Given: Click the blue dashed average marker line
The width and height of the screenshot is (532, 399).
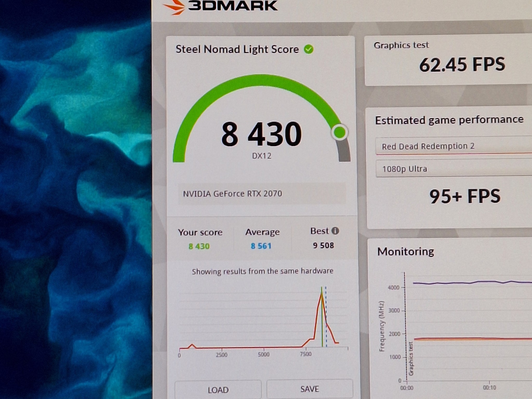Looking at the screenshot, I should 326,316.
